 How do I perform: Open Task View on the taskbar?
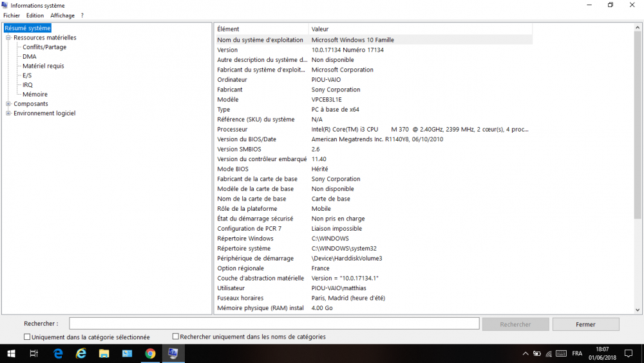34,353
